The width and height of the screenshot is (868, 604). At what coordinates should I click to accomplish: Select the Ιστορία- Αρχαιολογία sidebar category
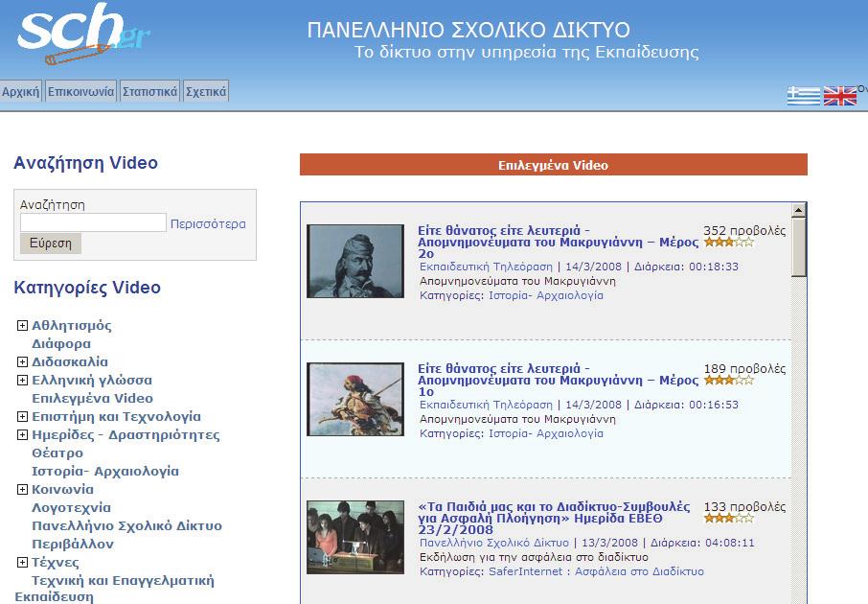click(x=105, y=472)
